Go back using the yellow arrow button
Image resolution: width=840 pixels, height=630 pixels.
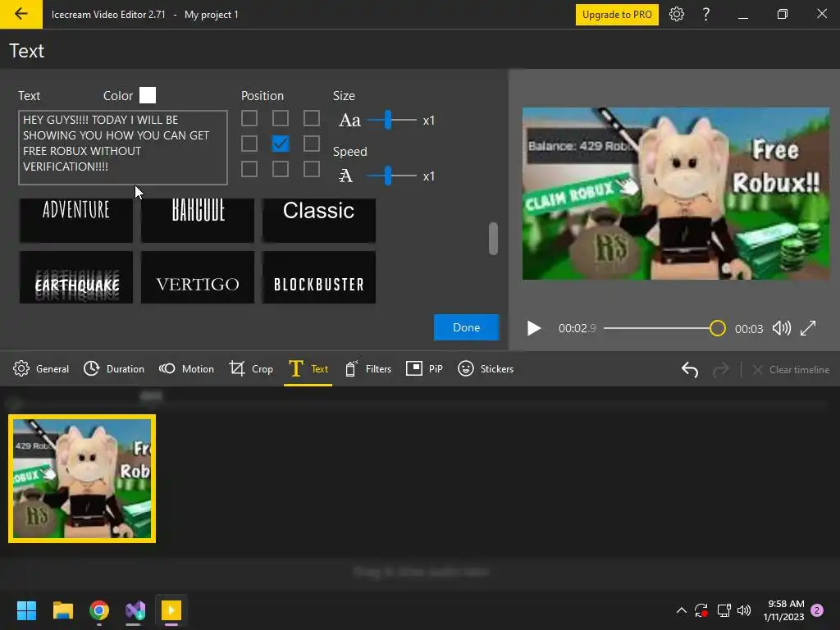tap(21, 14)
